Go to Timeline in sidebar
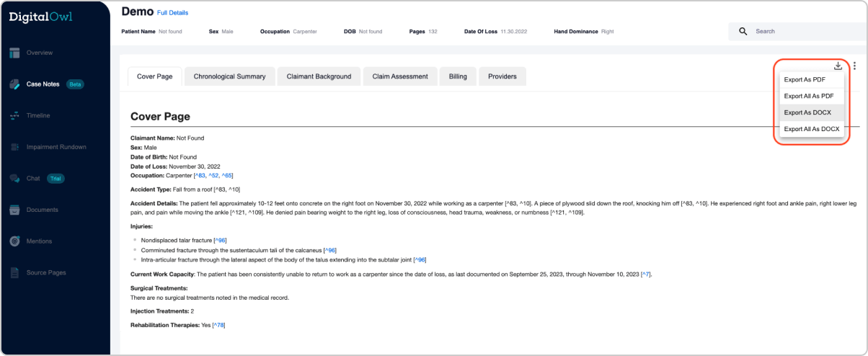Viewport: 868px width, 356px height. (38, 115)
